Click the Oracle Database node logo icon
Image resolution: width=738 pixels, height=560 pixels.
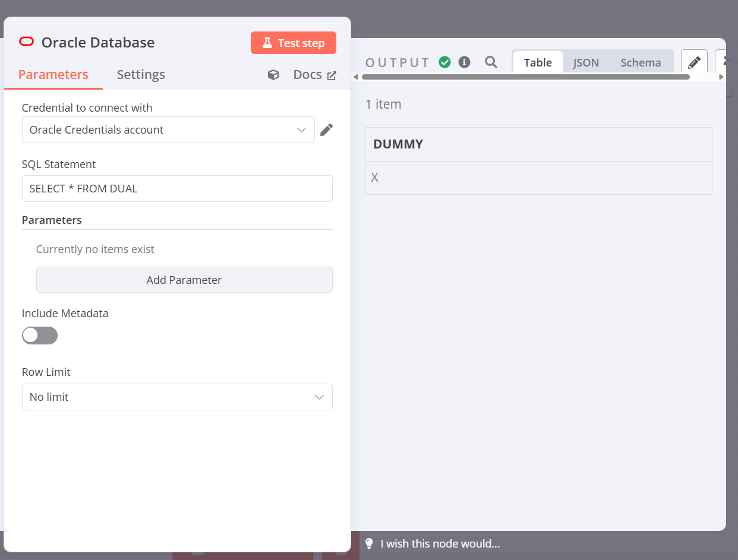click(x=27, y=42)
